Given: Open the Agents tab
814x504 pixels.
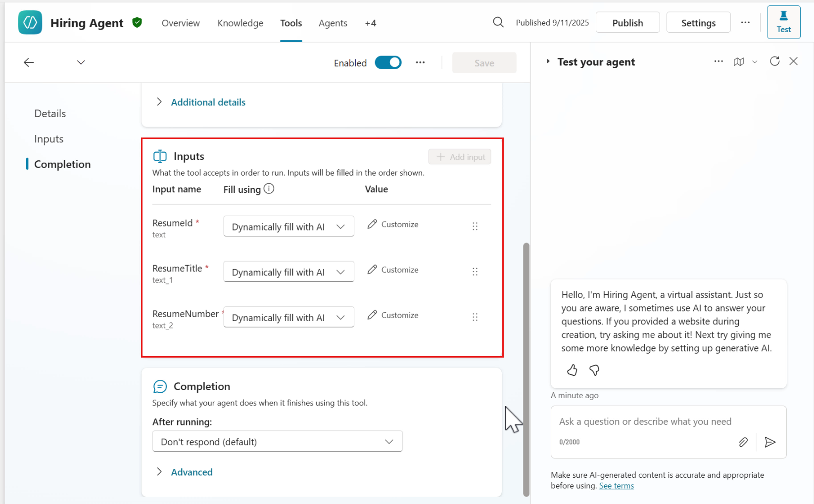Looking at the screenshot, I should [x=333, y=23].
